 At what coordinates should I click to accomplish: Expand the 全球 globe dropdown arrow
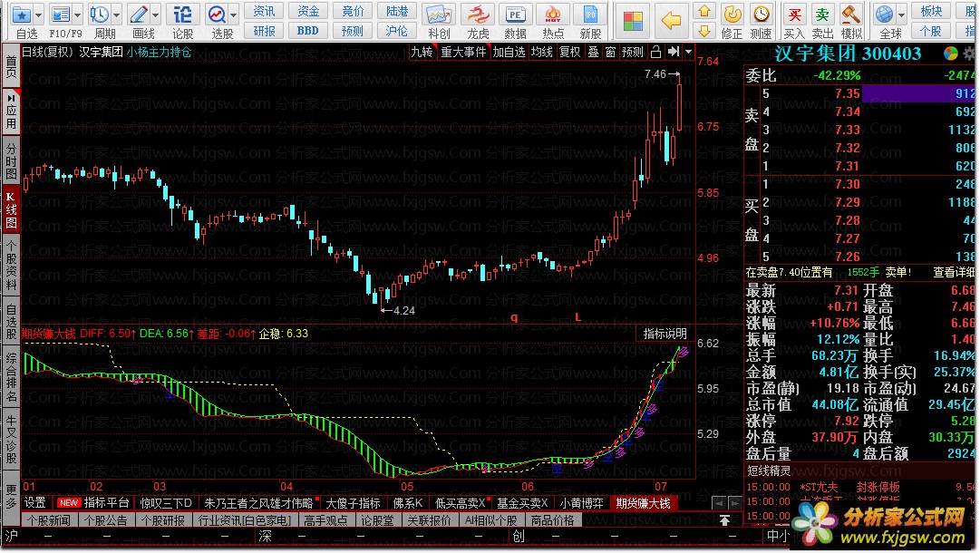point(901,15)
